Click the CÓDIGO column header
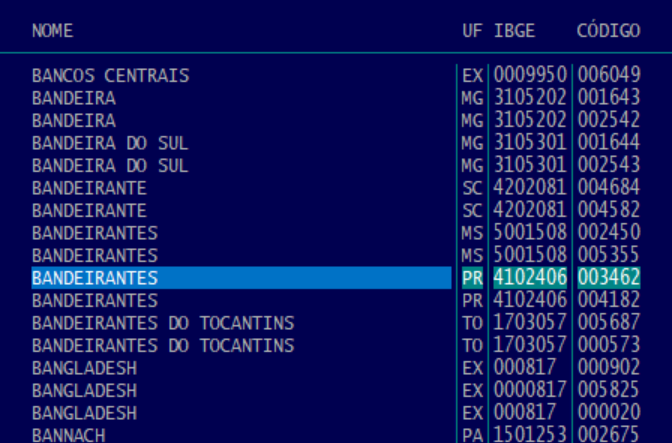 coord(608,31)
